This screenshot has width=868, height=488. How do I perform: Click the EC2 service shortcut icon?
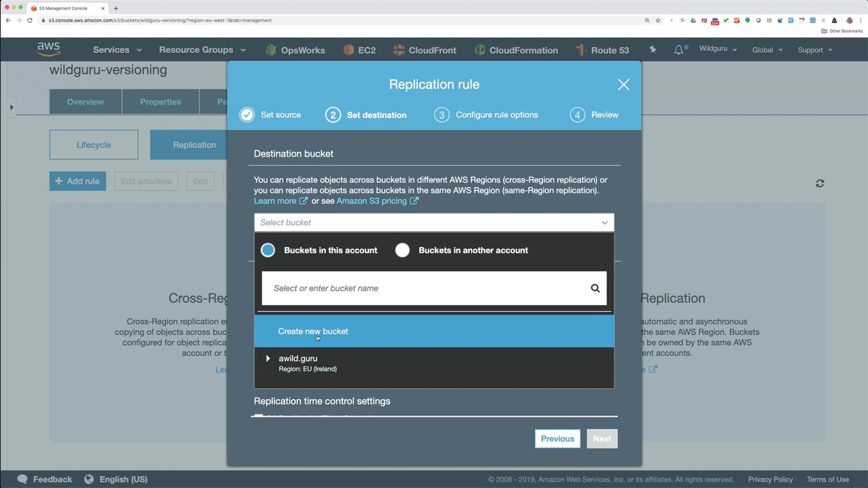349,49
